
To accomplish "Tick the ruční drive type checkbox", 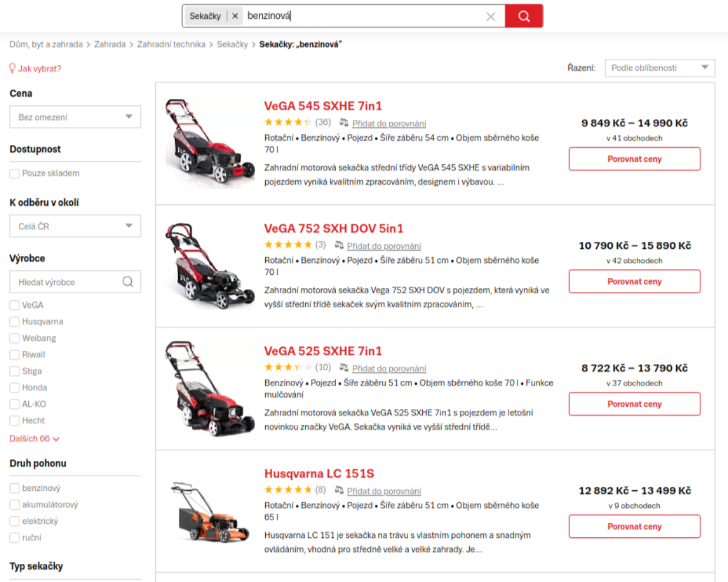I will click(15, 538).
